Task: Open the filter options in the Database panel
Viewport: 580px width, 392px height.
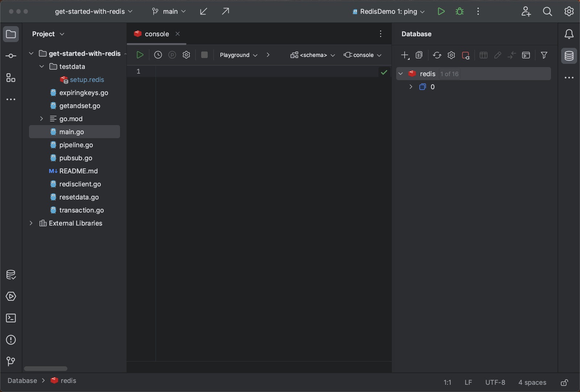Action: (x=544, y=55)
